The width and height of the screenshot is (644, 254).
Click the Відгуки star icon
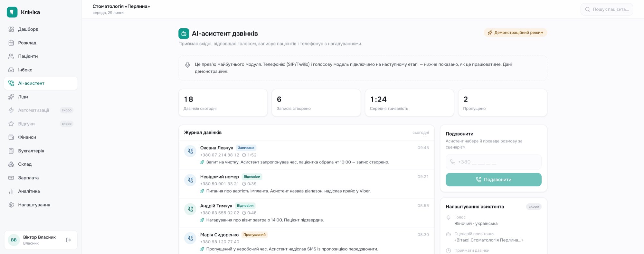click(11, 124)
